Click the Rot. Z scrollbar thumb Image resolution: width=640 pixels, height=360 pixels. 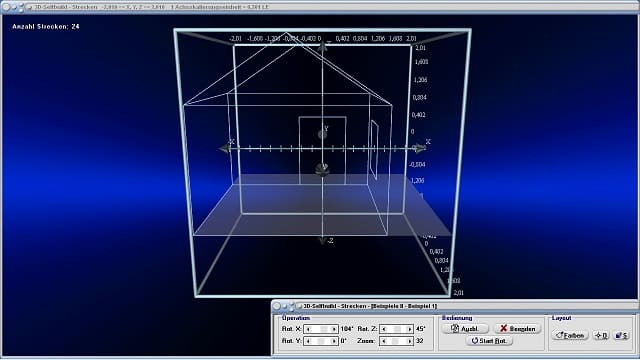(398, 329)
